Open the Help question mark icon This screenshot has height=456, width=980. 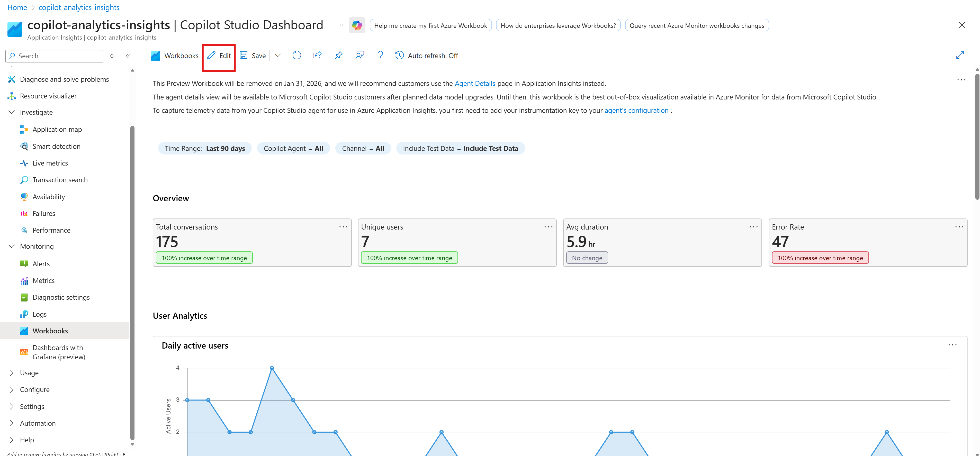tap(380, 55)
